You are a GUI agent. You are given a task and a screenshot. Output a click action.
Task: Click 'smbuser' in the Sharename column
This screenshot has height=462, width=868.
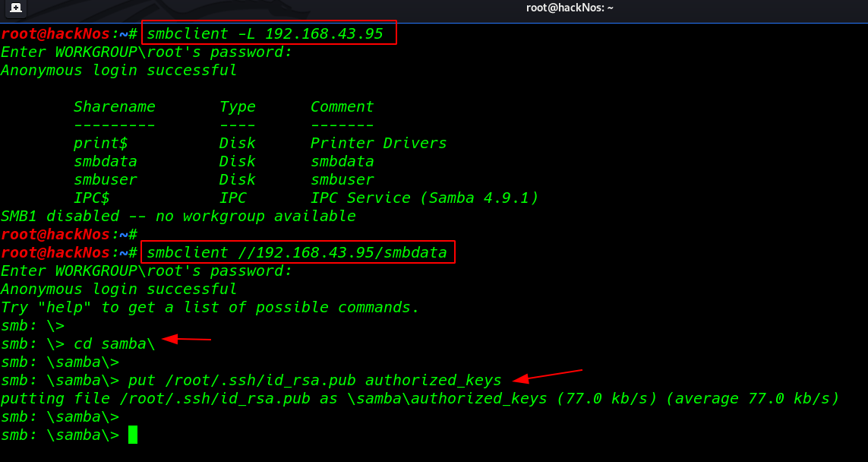(x=106, y=179)
